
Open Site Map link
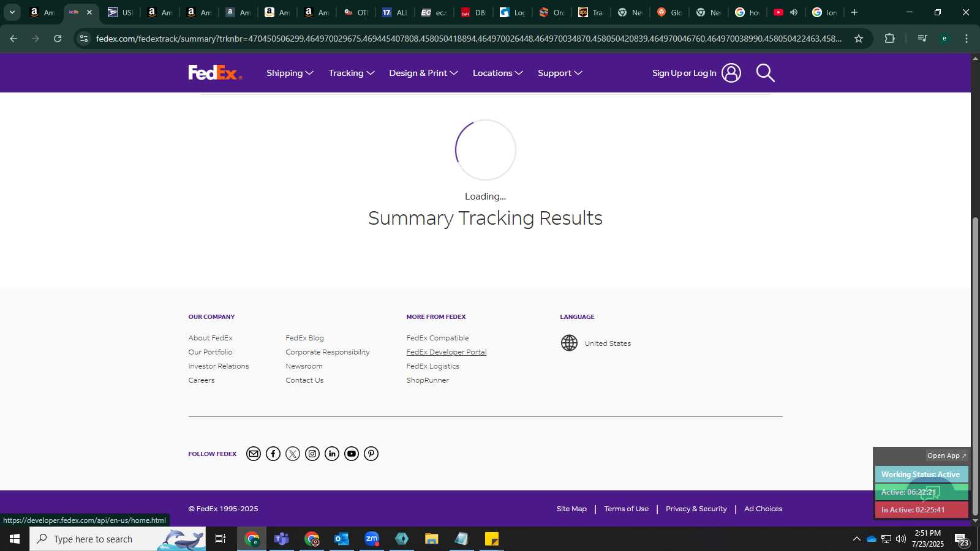coord(571,509)
